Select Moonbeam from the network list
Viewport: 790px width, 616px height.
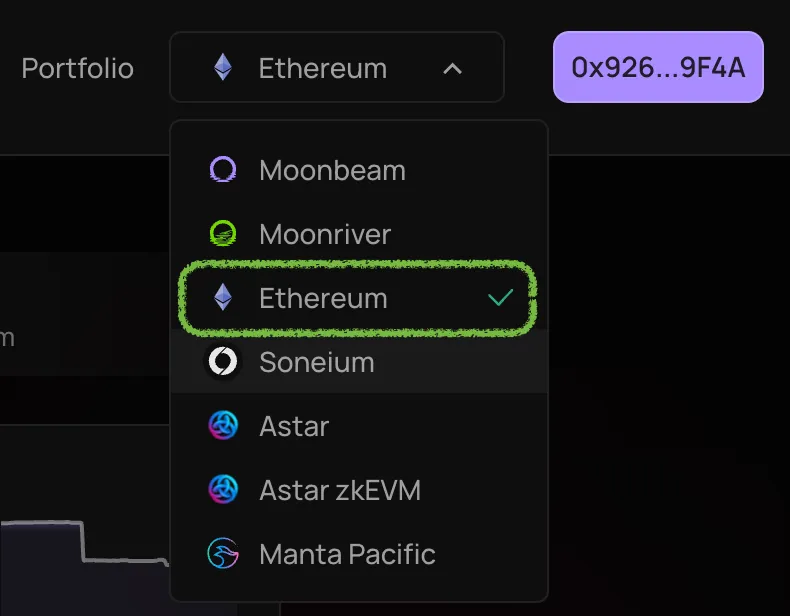click(x=359, y=170)
